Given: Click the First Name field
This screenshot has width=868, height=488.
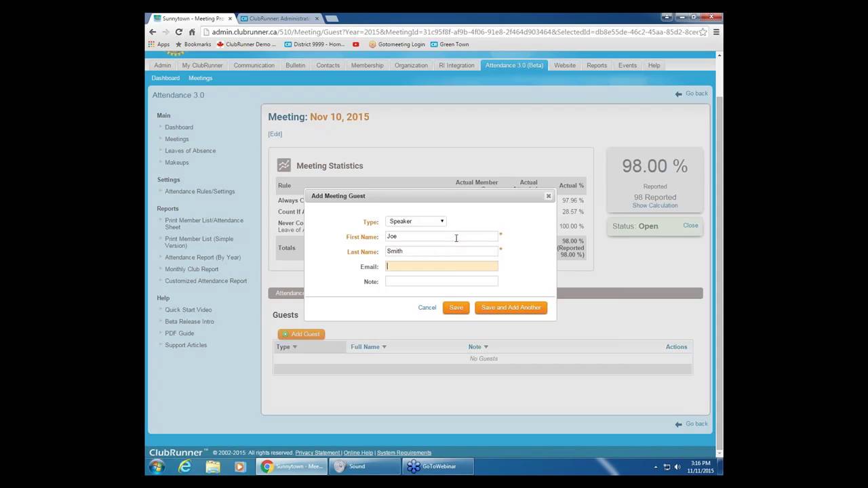Looking at the screenshot, I should tap(441, 236).
